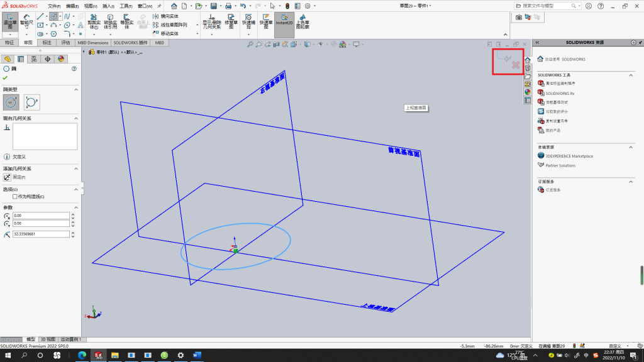
Task: Open the SOLIDWORKS Rx link
Action: click(560, 94)
